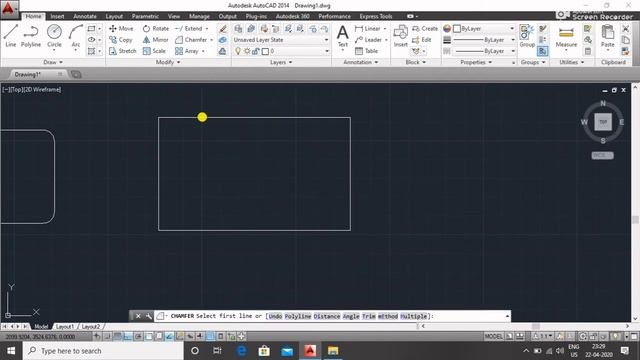Click the Group tool

(527, 36)
